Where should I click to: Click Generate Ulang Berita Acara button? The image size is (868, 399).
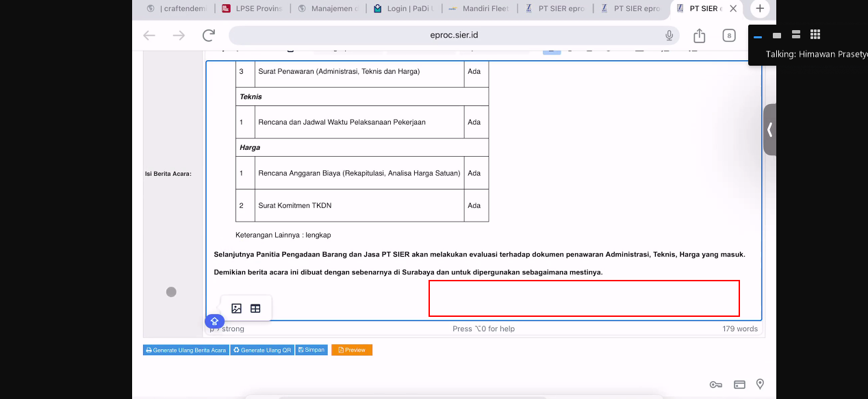(x=186, y=350)
